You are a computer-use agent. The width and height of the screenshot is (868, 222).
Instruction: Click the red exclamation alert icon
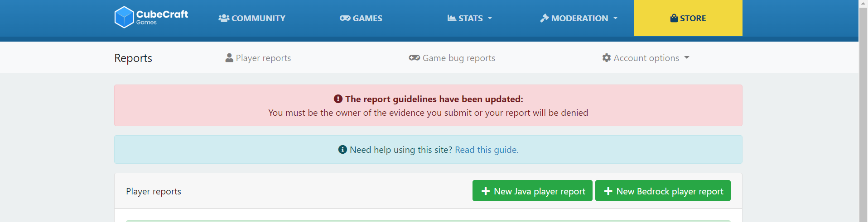(x=338, y=99)
